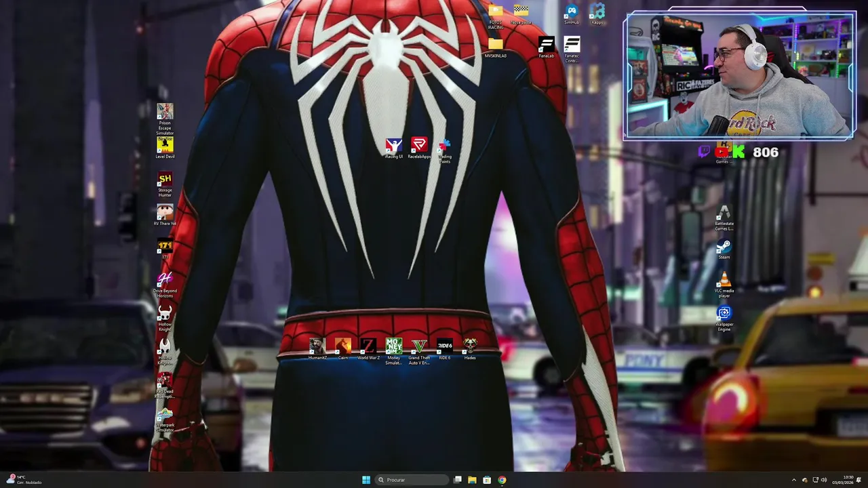Viewport: 868px width, 488px height.
Task: Select the HumanitZ game icon
Action: click(317, 349)
